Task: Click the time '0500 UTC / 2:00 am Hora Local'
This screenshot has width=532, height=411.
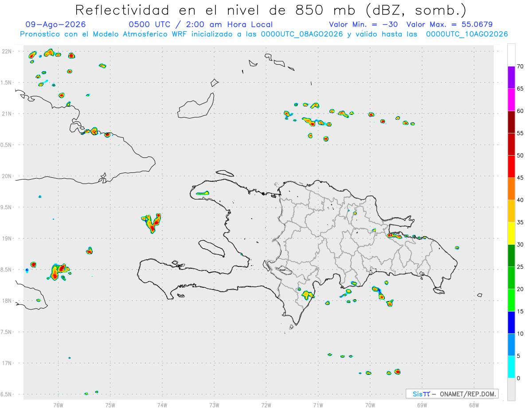Action: (x=201, y=24)
